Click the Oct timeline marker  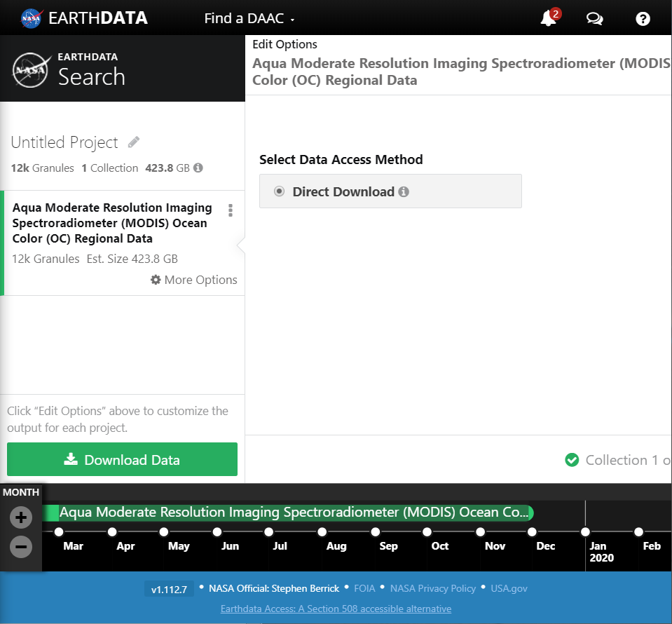(427, 531)
